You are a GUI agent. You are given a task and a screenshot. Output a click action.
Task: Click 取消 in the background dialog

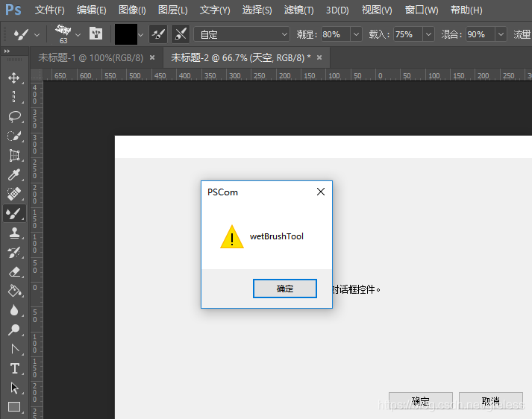(491, 401)
